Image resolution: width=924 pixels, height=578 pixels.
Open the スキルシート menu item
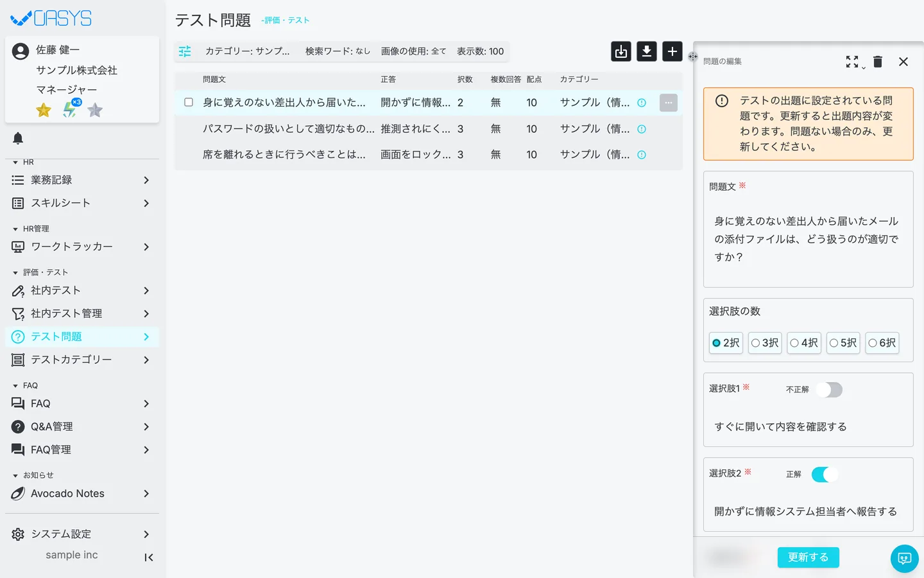[x=82, y=203]
